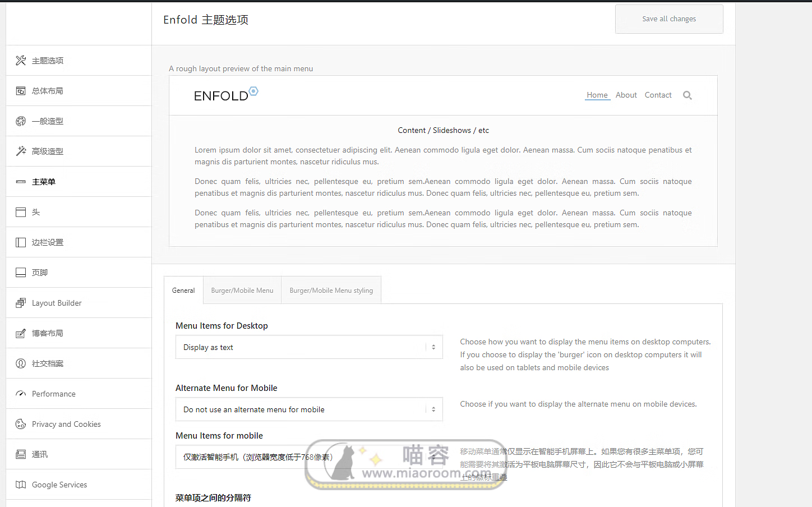Click the 通讯 newsletter icon
Viewport: 812px width, 507px height.
[x=21, y=454]
